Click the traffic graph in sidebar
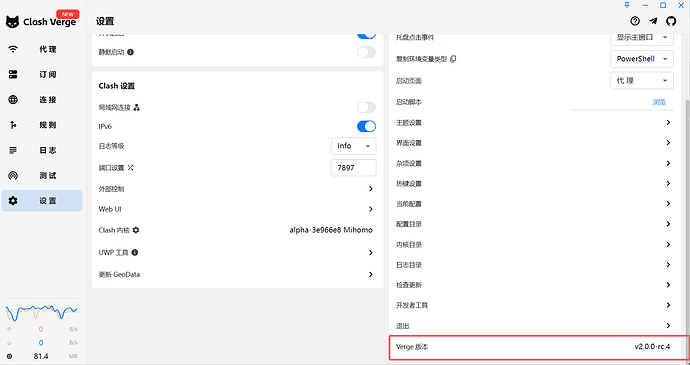Viewport: 690px width, 365px height. pyautogui.click(x=41, y=312)
